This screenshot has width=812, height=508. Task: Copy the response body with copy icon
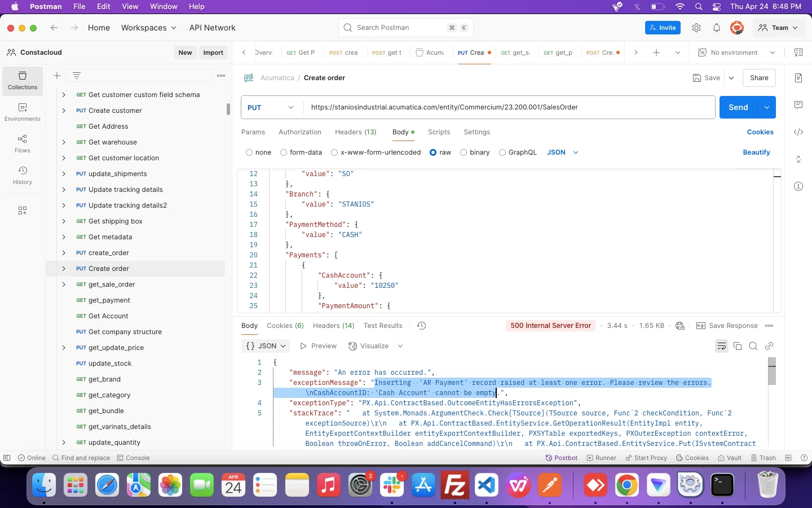[x=738, y=346]
